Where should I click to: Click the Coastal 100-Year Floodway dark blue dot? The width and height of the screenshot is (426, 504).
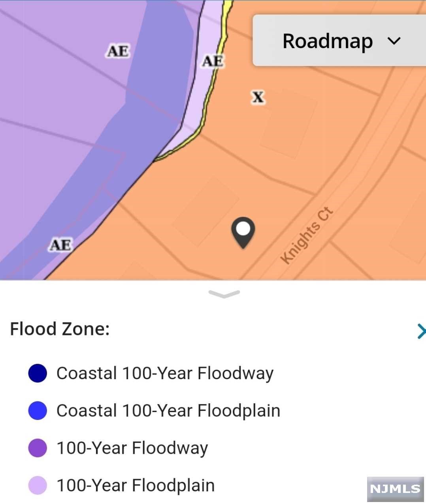coord(38,373)
